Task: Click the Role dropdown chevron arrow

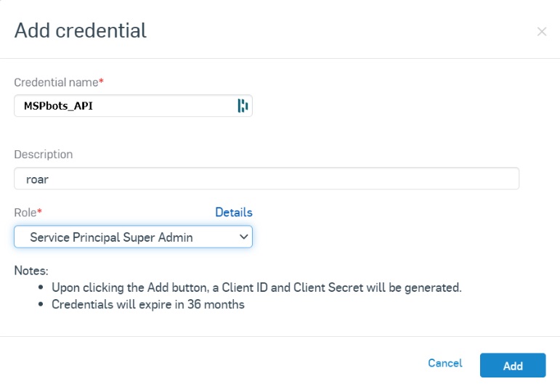Action: 243,237
